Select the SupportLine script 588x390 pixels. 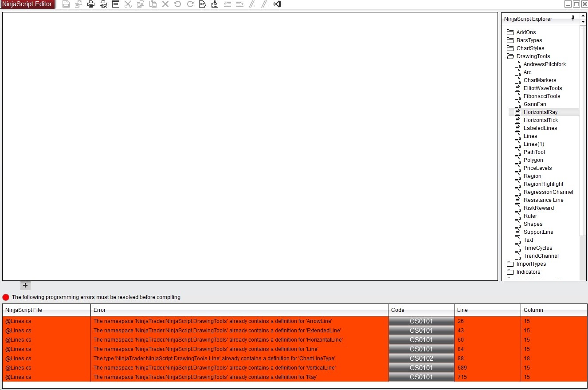tap(538, 232)
